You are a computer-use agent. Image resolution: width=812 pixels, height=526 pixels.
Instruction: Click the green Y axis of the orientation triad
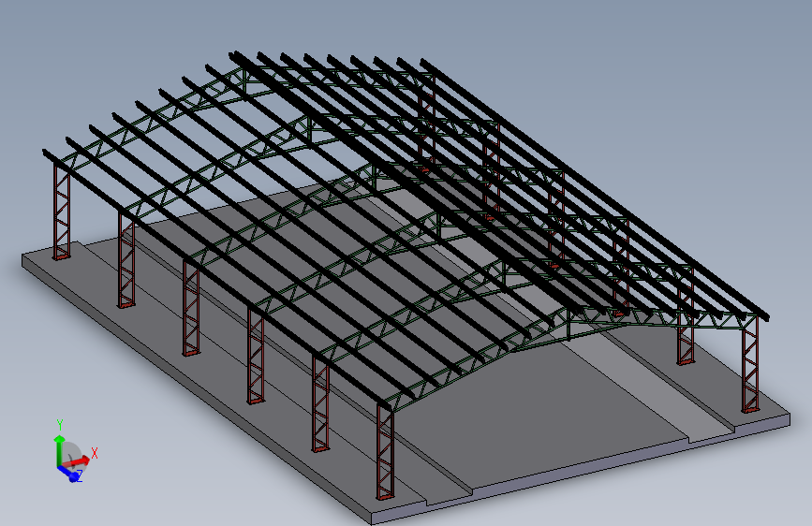tap(59, 451)
